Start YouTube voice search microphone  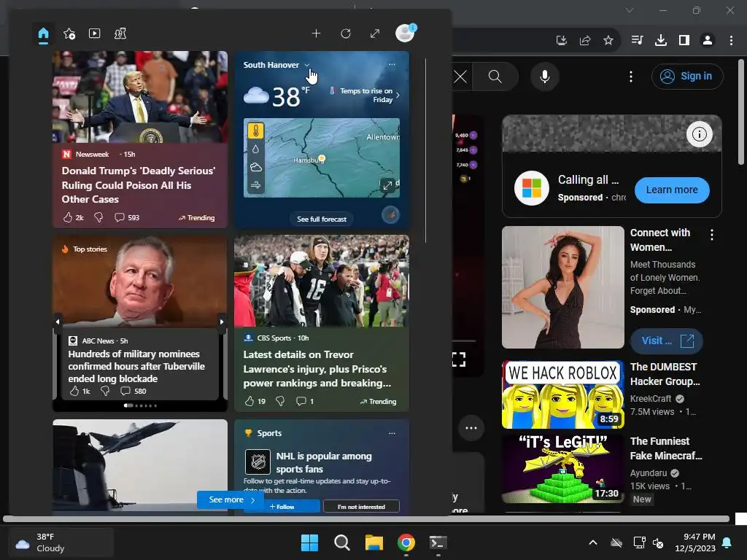tap(544, 76)
